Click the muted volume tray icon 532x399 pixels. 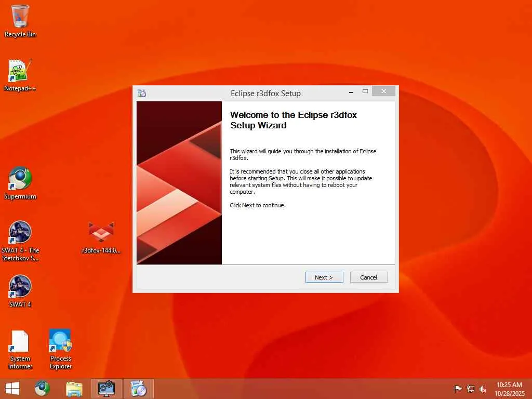483,389
